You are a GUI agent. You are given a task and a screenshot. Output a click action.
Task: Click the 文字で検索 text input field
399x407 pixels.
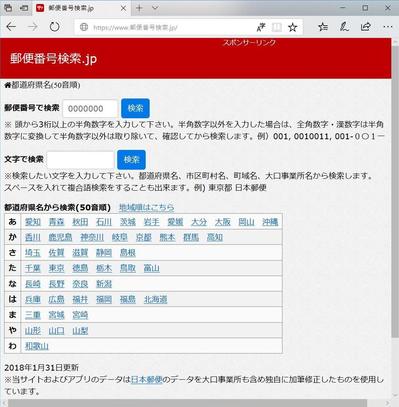pos(81,160)
